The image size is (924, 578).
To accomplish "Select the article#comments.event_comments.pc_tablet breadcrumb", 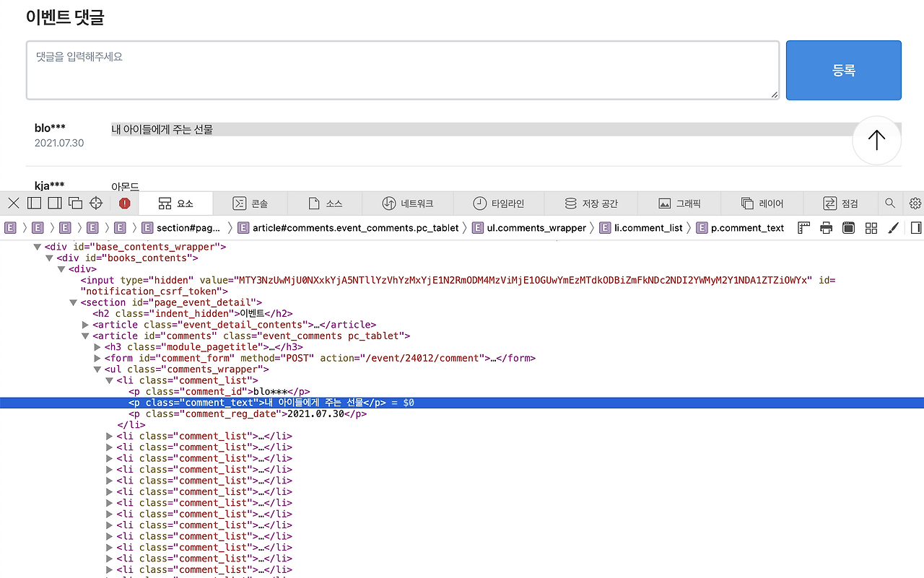I will 348,228.
